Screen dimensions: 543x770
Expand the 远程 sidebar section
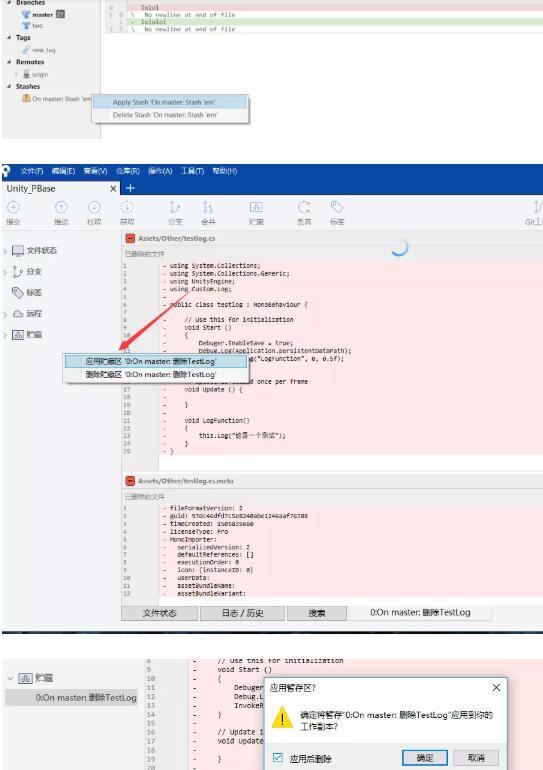pyautogui.click(x=5, y=314)
